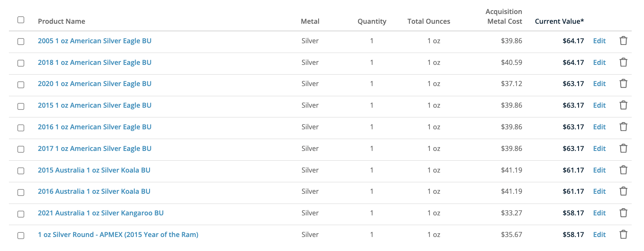644x251 pixels.
Task: Edit the 2018 American Silver Eagle entry
Action: coord(599,63)
